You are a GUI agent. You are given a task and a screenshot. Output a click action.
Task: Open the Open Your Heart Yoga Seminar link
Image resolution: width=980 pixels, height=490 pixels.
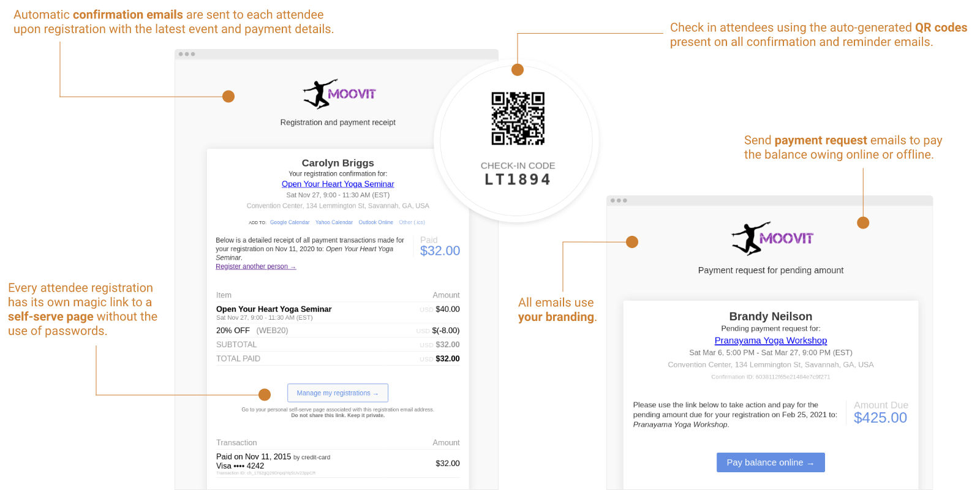click(337, 184)
